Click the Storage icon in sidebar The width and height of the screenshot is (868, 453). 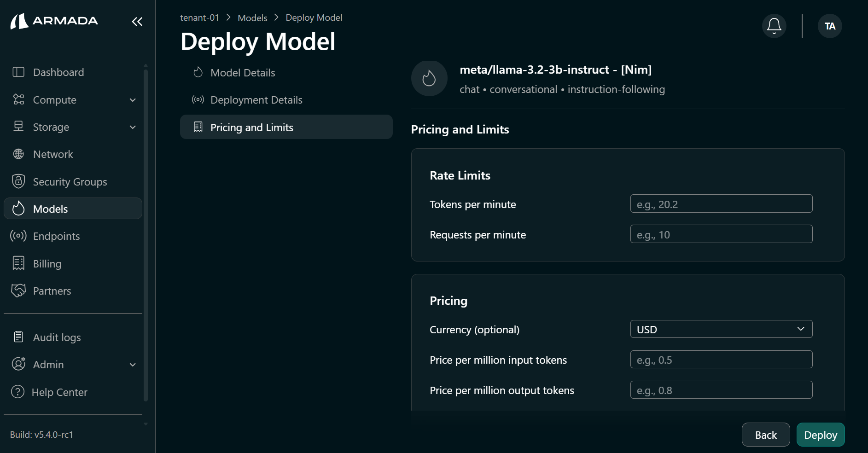[x=18, y=127]
